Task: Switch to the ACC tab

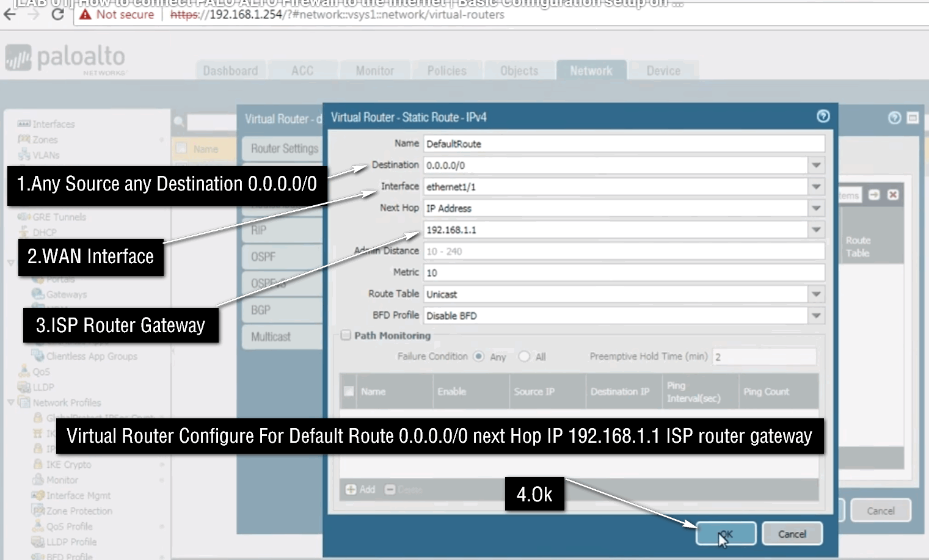Action: point(302,71)
